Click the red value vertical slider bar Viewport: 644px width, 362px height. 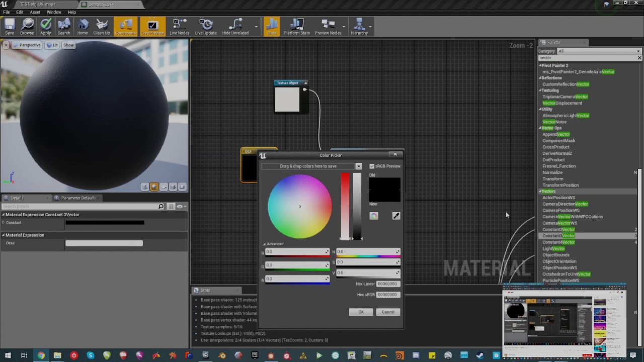345,206
